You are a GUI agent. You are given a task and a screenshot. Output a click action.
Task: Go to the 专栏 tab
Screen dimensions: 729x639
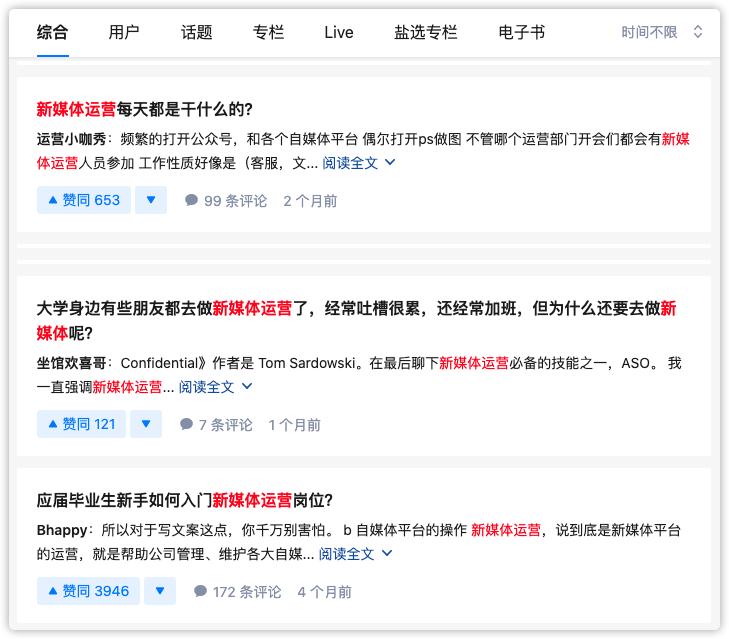(268, 33)
